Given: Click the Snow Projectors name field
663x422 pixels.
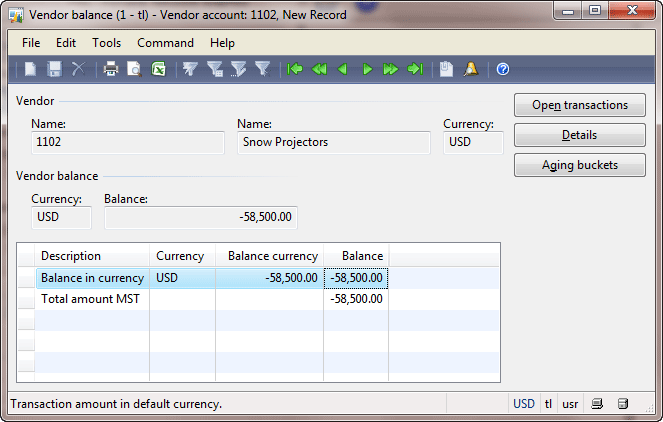Looking at the screenshot, I should click(x=334, y=142).
